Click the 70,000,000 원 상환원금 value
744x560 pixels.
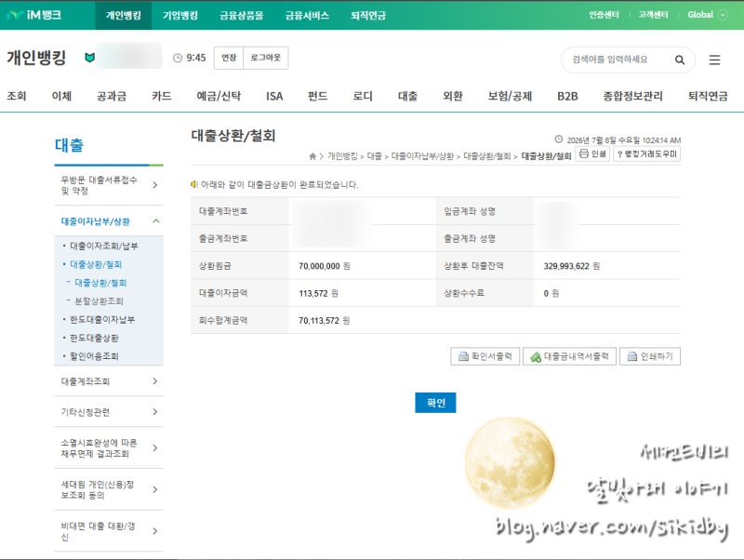[x=324, y=266]
